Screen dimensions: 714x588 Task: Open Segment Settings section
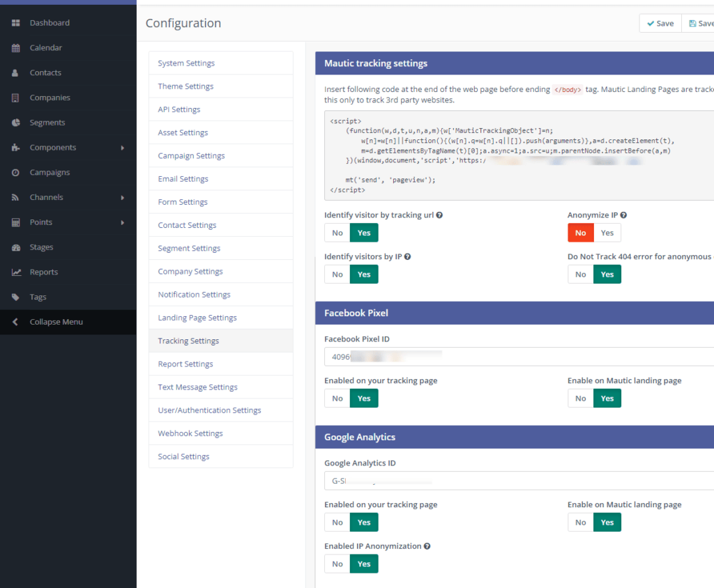point(221,249)
